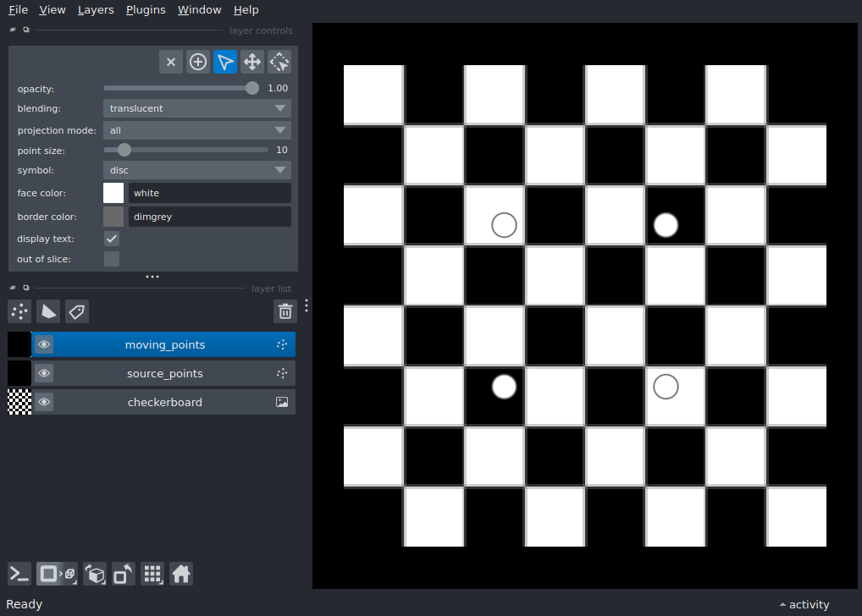The image size is (862, 616).
Task: Delete selected points with the X tool
Action: (x=170, y=62)
